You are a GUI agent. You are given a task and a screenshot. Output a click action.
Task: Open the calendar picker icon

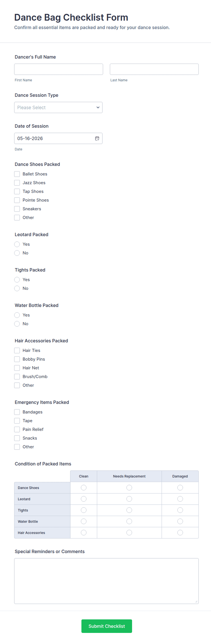coord(97,138)
